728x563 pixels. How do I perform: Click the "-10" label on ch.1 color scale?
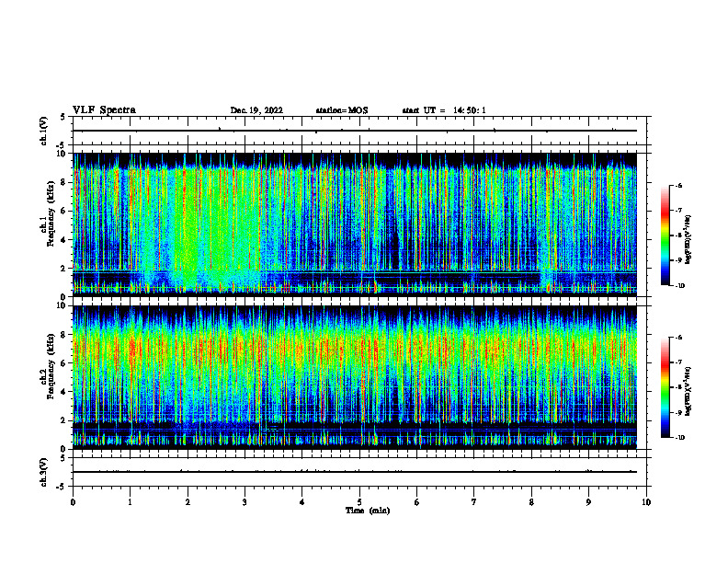[679, 286]
